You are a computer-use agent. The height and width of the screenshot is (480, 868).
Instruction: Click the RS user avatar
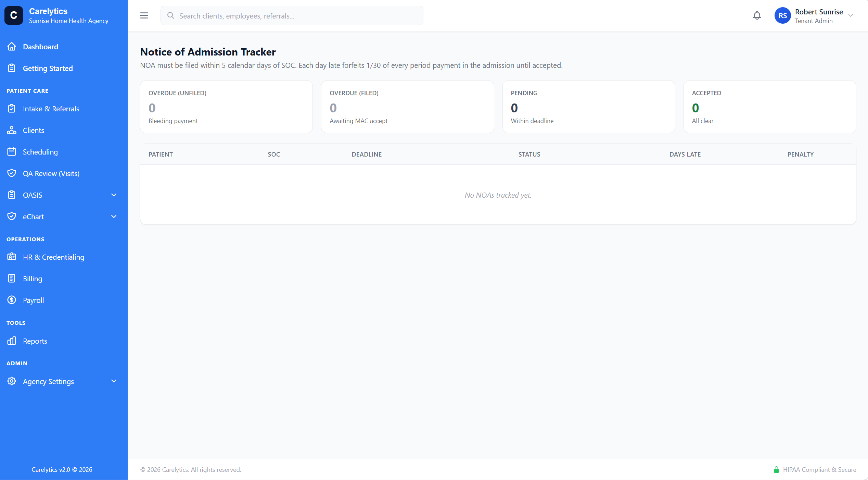click(x=782, y=15)
